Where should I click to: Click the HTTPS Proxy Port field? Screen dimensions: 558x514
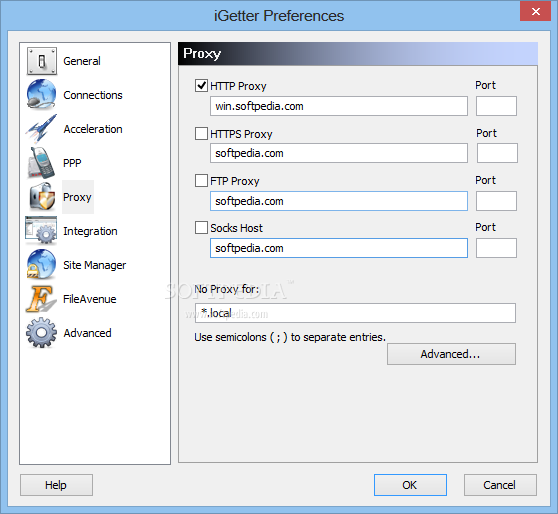[497, 153]
